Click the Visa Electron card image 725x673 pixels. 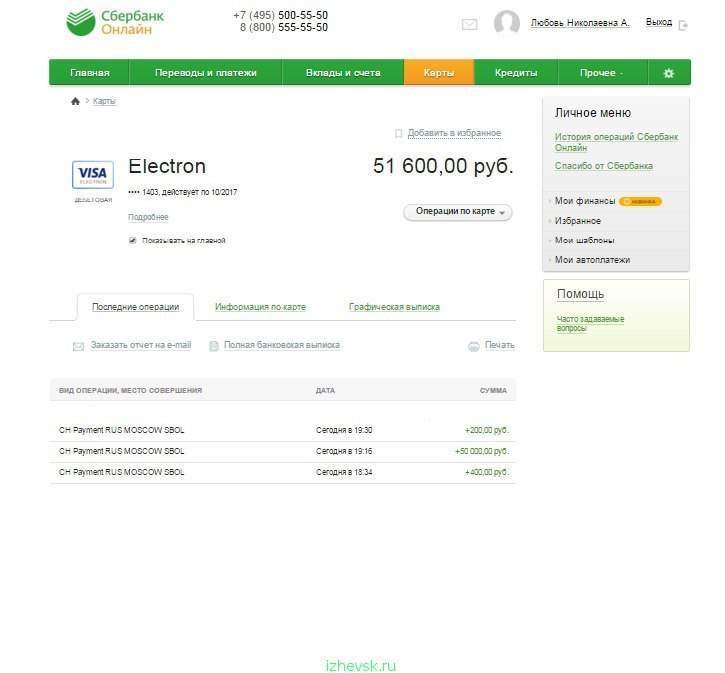[x=93, y=175]
